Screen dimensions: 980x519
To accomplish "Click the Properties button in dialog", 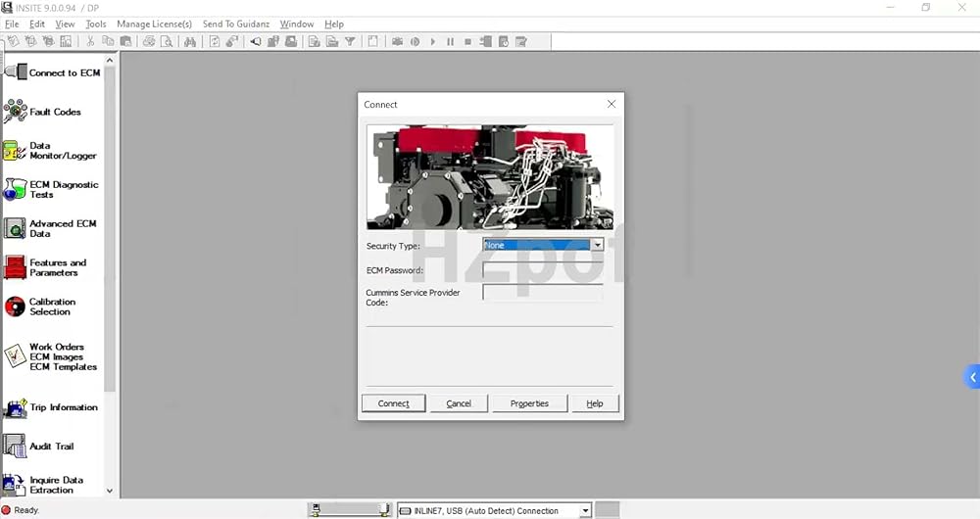I will (x=529, y=403).
